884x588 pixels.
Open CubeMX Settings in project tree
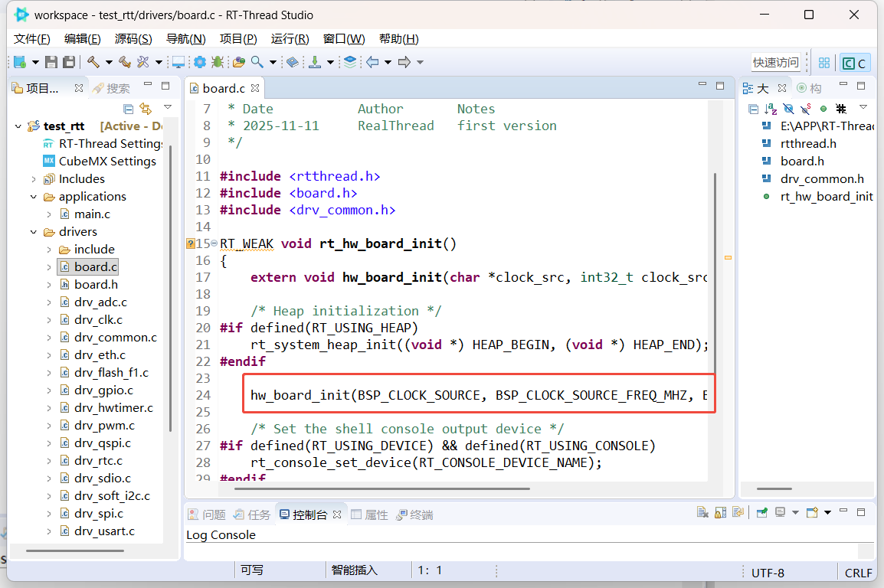coord(107,162)
